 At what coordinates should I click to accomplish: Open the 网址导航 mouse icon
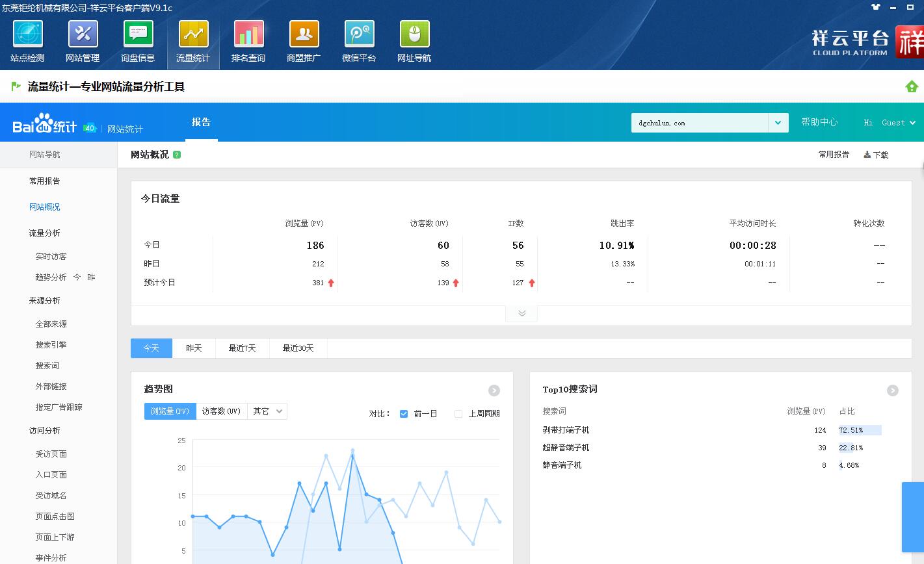click(x=414, y=34)
